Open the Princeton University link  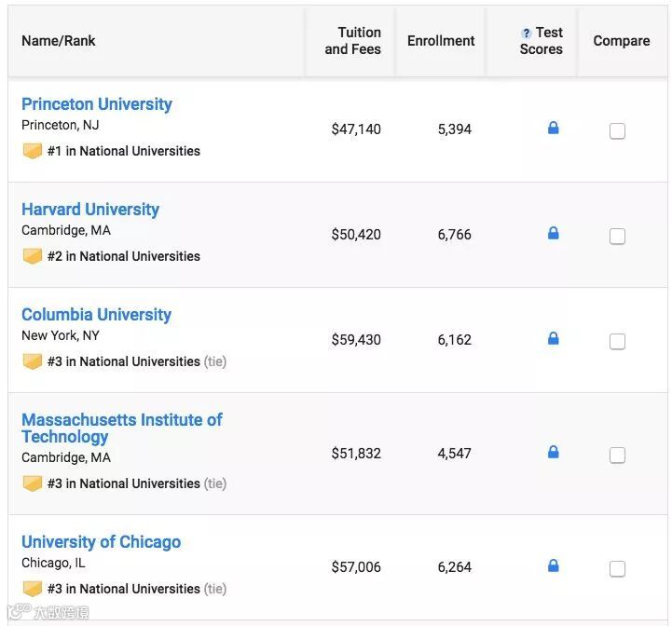click(x=97, y=104)
